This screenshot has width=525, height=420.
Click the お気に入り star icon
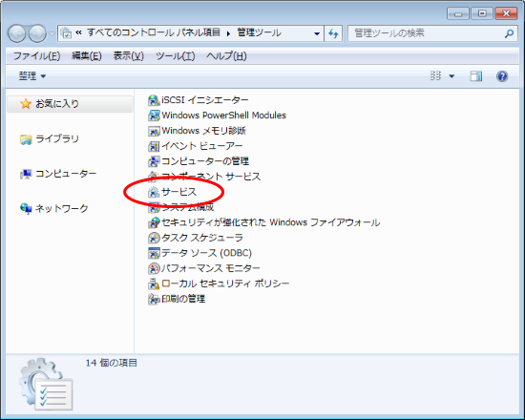click(x=26, y=104)
